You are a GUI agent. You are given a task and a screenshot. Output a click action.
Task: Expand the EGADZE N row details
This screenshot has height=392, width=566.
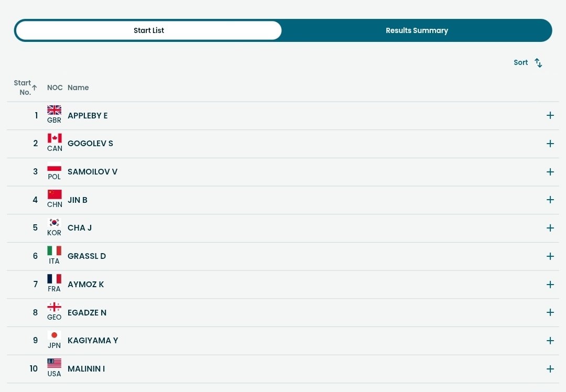[x=550, y=312]
